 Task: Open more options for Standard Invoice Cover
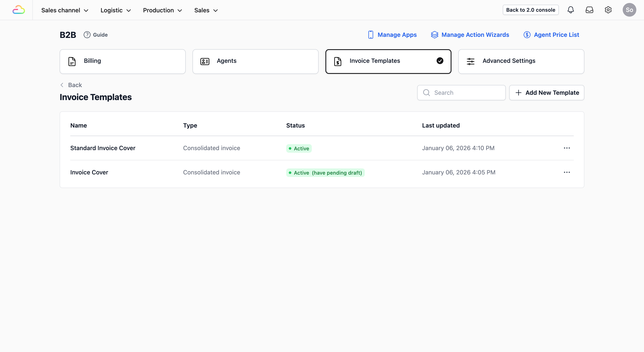pos(567,148)
